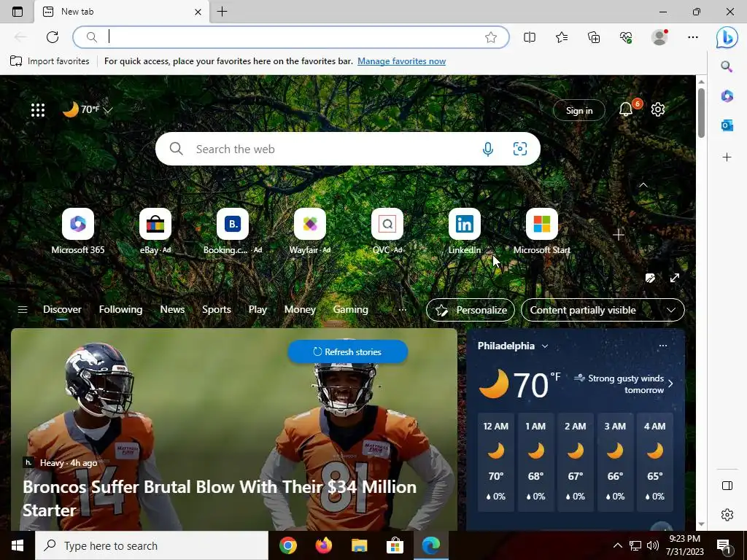
Task: Open Settings and more ellipsis menu
Action: click(693, 37)
